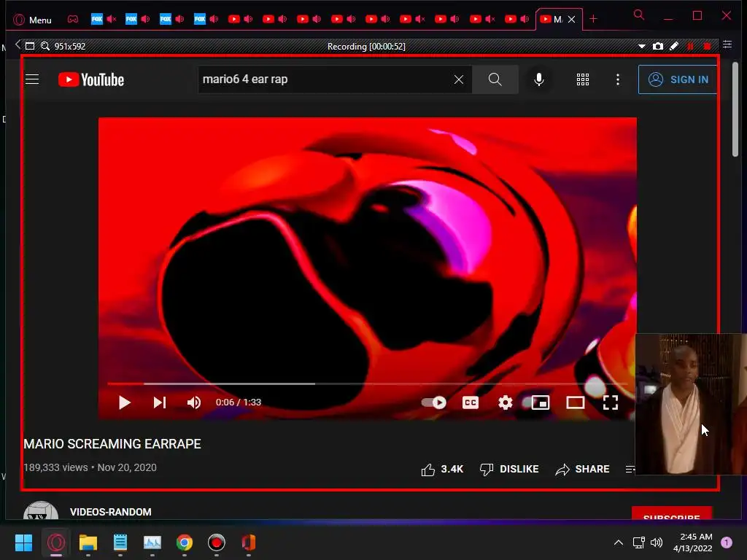Screen dimensions: 747x560
Task: Open the Notepad taskbar icon
Action: click(x=120, y=542)
